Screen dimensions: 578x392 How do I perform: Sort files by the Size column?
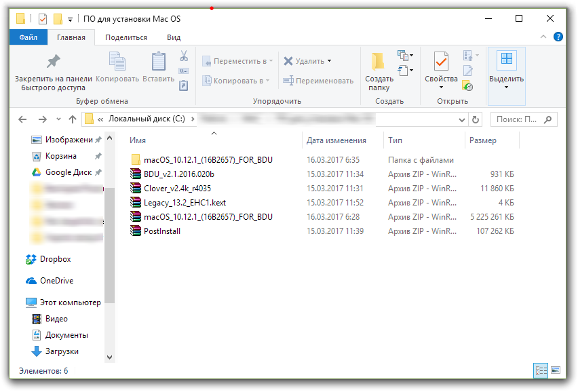tap(482, 140)
